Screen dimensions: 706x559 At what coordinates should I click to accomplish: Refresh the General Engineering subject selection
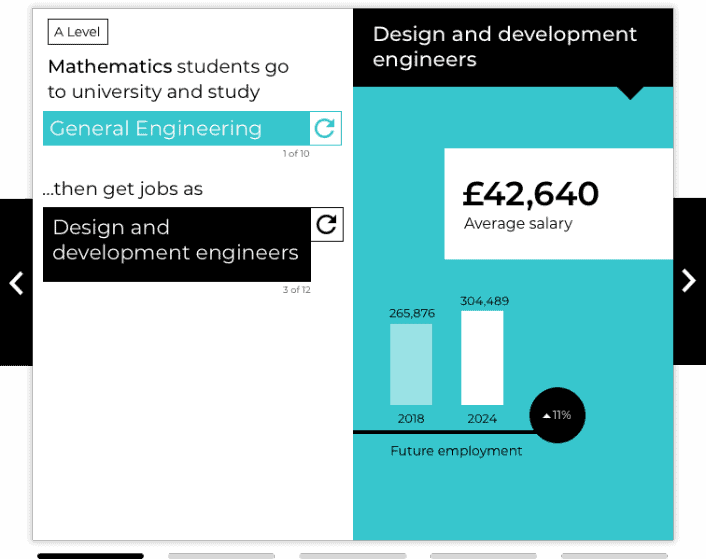click(x=326, y=128)
